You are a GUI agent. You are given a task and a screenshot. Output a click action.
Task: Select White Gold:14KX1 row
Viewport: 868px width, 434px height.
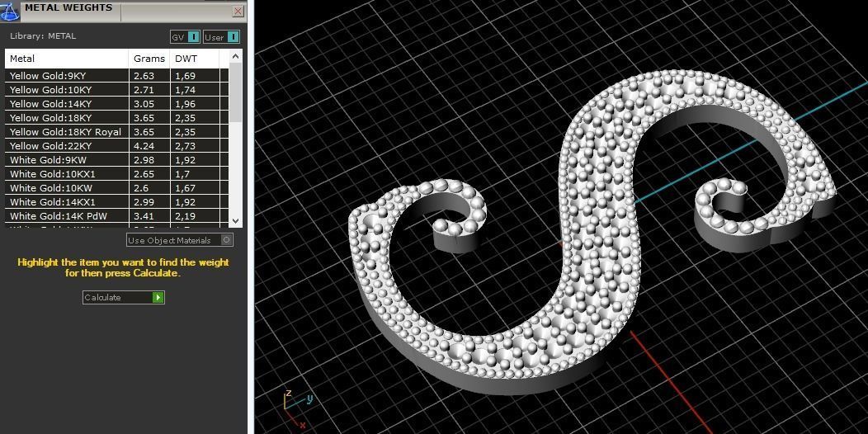pyautogui.click(x=117, y=202)
